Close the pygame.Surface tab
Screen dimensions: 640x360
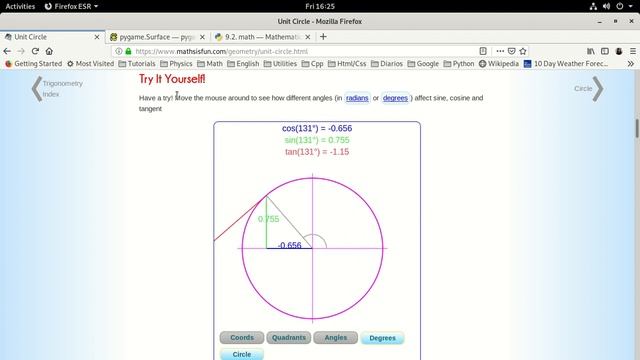[x=202, y=37]
